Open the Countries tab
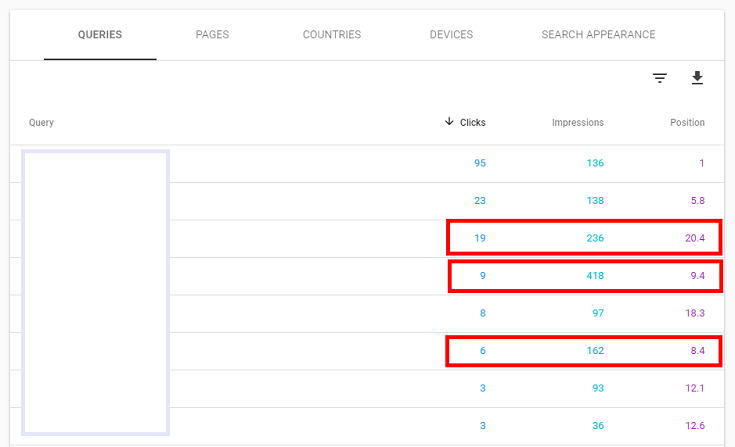 (x=332, y=35)
